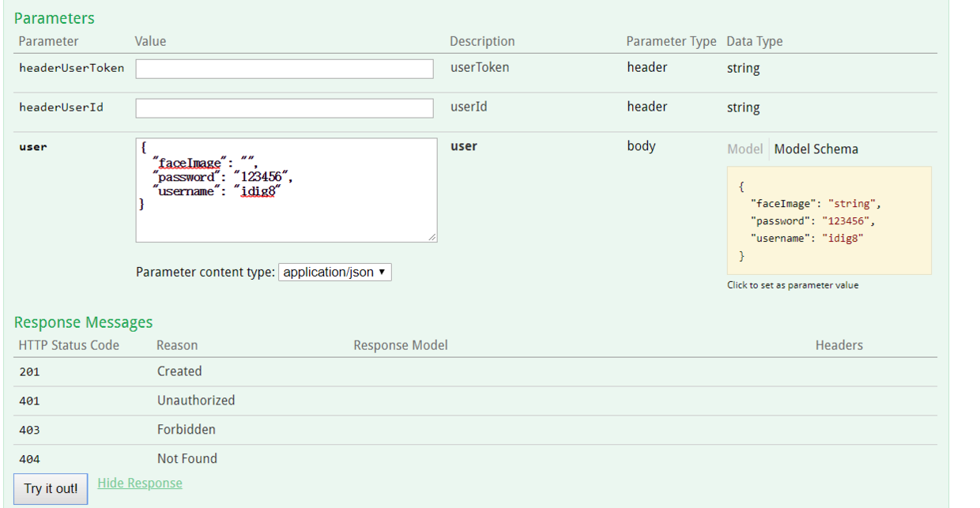Click the Response Messages section heading
The width and height of the screenshot is (980, 508).
tap(83, 322)
